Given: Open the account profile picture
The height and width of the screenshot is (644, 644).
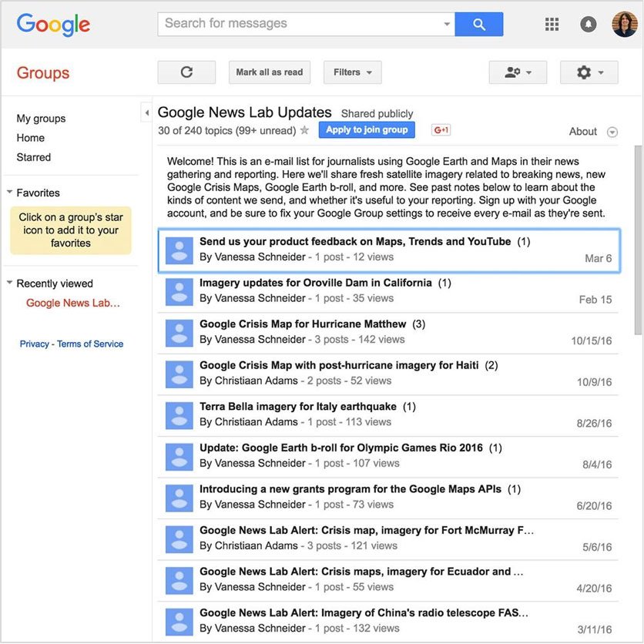Looking at the screenshot, I should [x=624, y=24].
